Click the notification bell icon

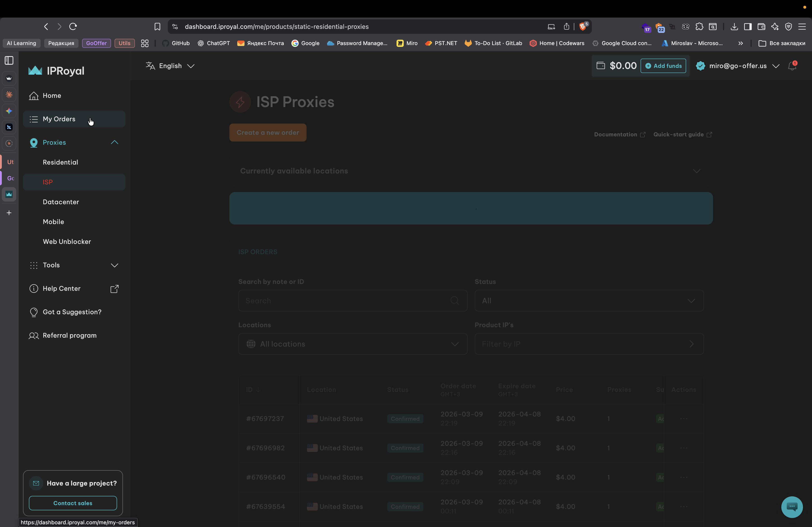tap(792, 66)
